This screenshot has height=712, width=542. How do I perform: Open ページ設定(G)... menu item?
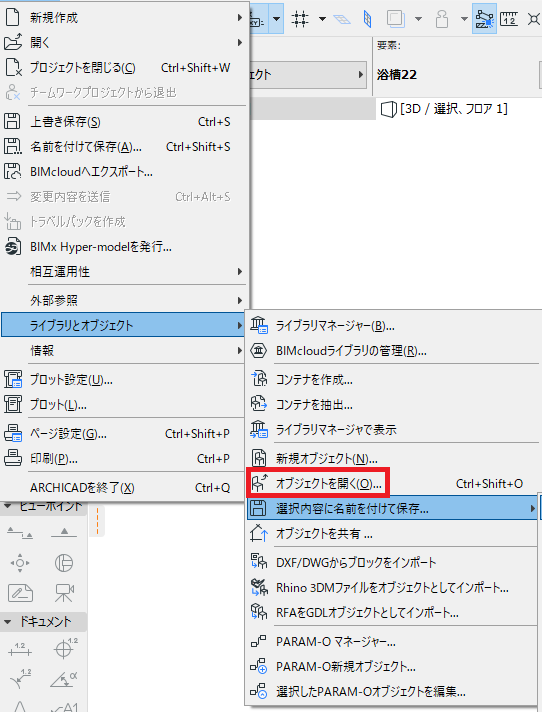[x=123, y=434]
